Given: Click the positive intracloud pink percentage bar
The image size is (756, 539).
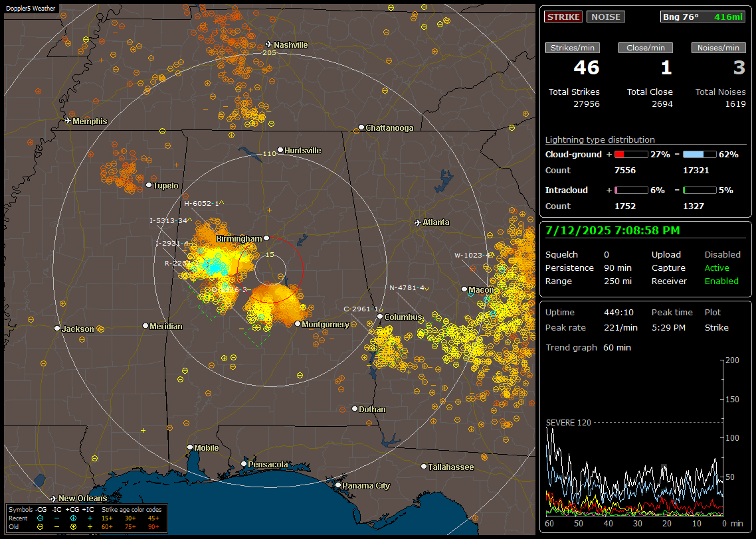Looking at the screenshot, I should coord(631,191).
